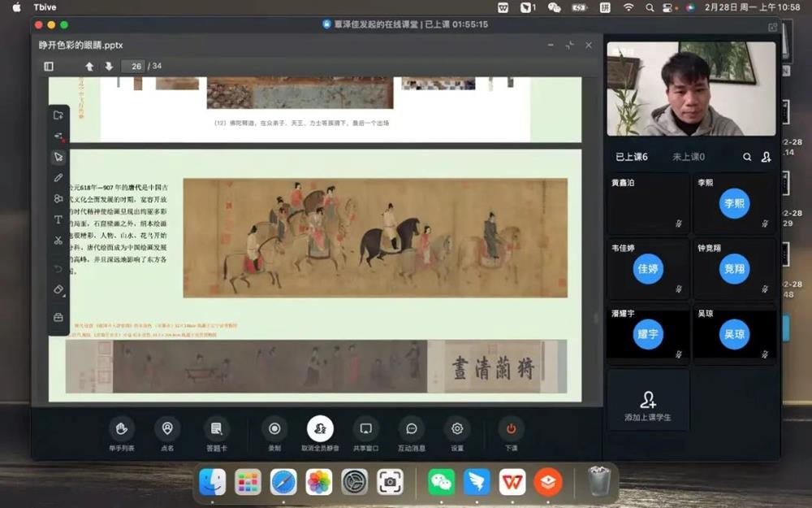The height and width of the screenshot is (508, 812).
Task: Toggle the slide thumbnail sidebar panel
Action: tap(49, 67)
